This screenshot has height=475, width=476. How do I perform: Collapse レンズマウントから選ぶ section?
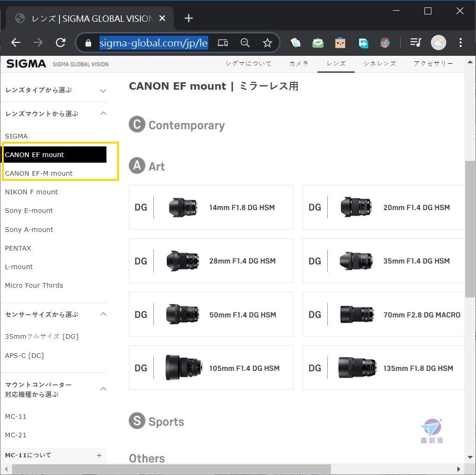click(103, 113)
